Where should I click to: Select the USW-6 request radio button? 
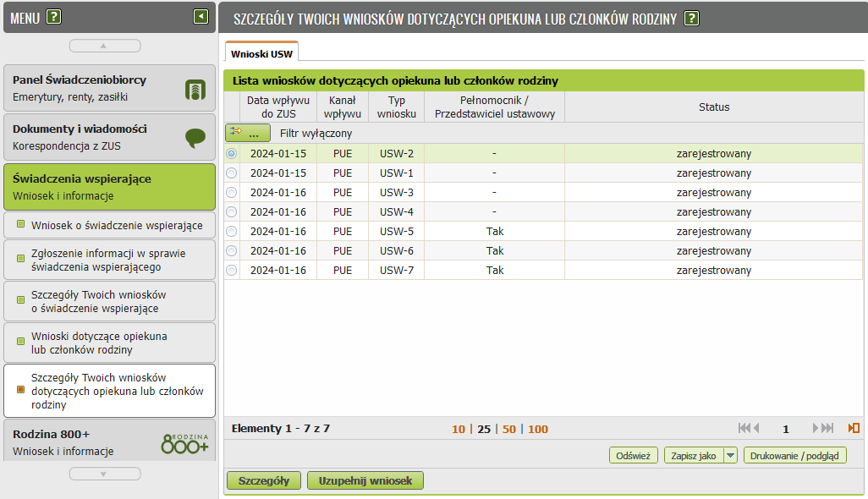232,250
